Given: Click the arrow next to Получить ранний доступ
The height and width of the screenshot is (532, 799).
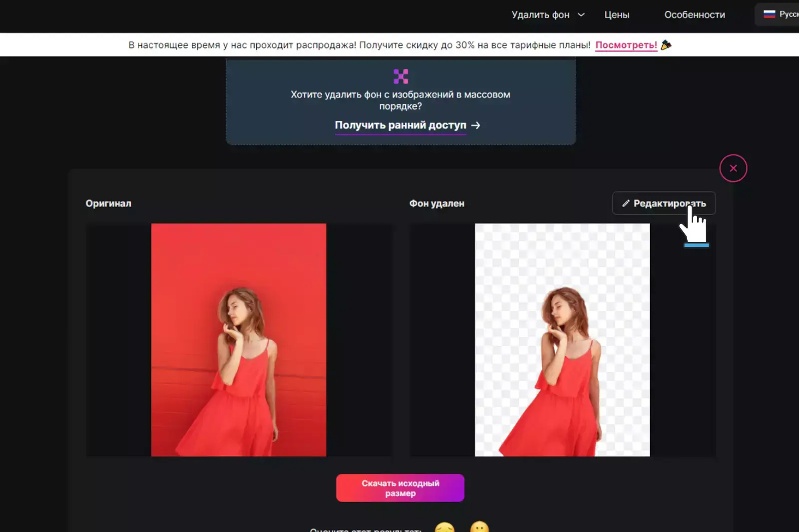Looking at the screenshot, I should tap(475, 125).
